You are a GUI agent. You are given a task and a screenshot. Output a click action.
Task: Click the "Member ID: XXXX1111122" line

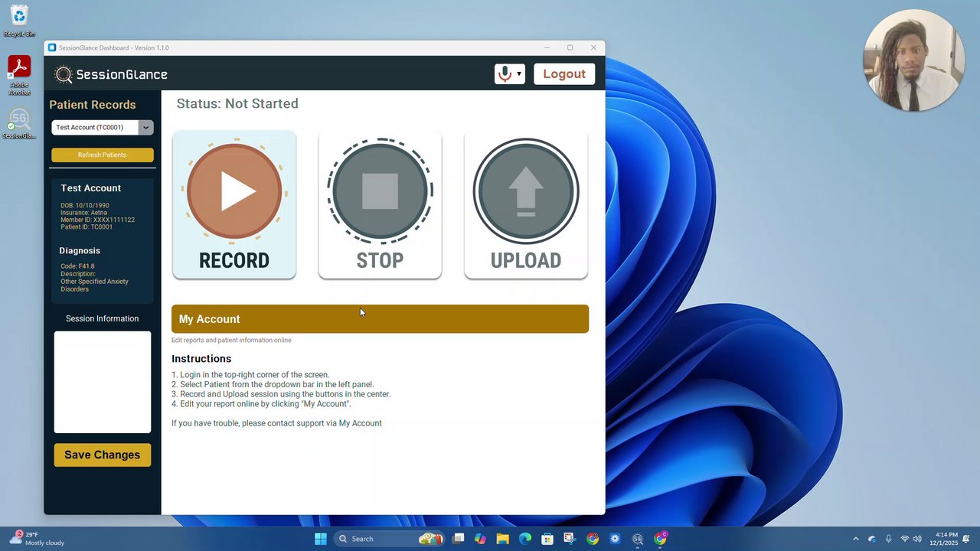pos(98,220)
